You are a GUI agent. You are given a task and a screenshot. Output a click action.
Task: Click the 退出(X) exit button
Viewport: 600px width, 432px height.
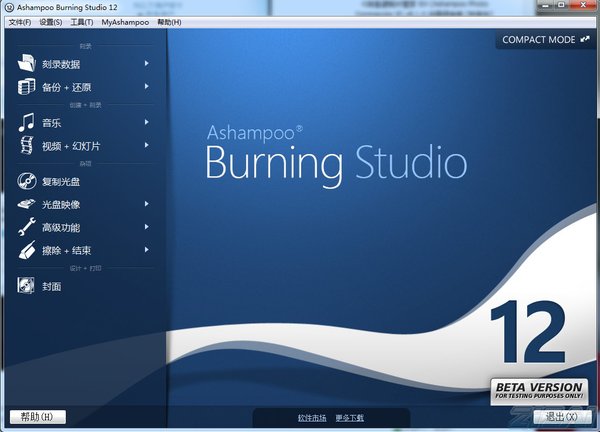point(562,417)
